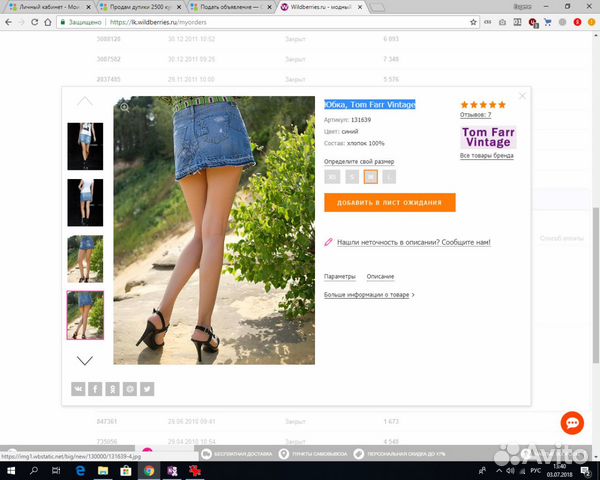Screen dimensions: 600x480
Task: Open the volume control in system tray
Action: [510, 470]
